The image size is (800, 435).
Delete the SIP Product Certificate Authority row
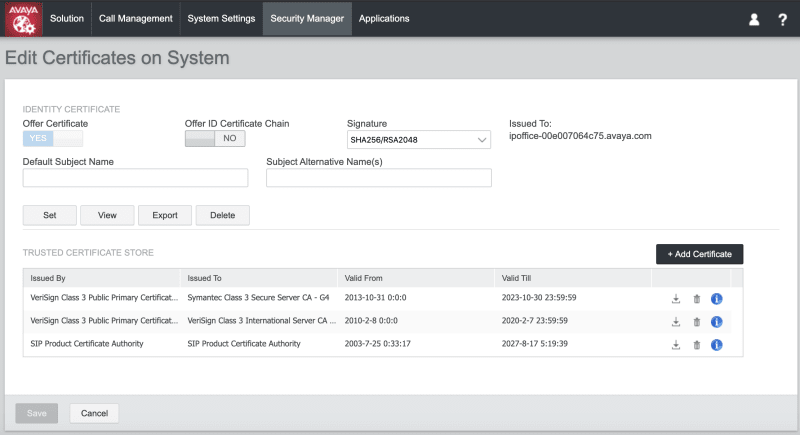(x=696, y=345)
